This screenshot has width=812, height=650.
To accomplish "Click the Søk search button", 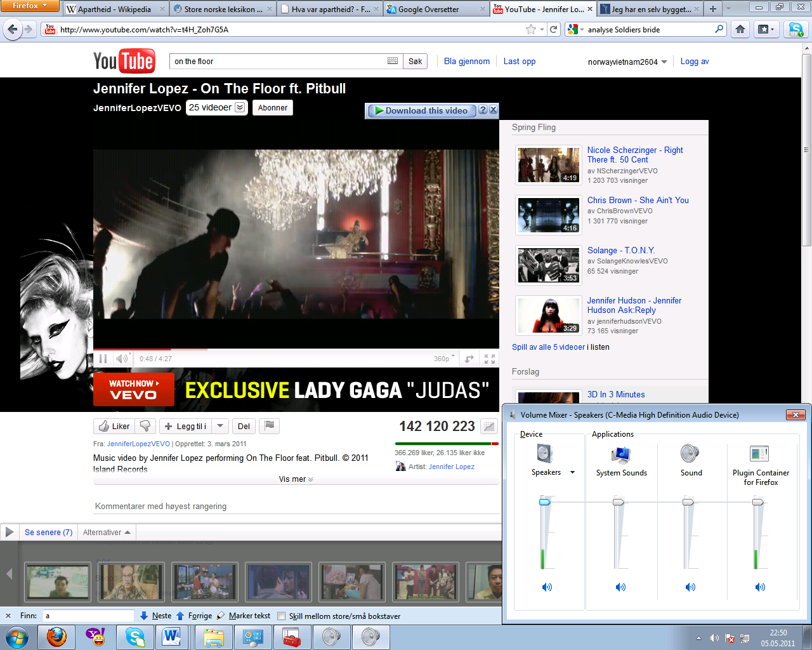I will click(415, 61).
